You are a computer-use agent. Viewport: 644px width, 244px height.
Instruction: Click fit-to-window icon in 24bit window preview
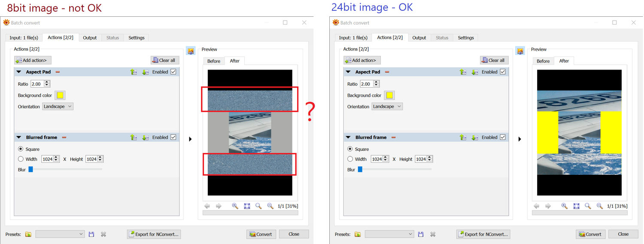pyautogui.click(x=576, y=206)
